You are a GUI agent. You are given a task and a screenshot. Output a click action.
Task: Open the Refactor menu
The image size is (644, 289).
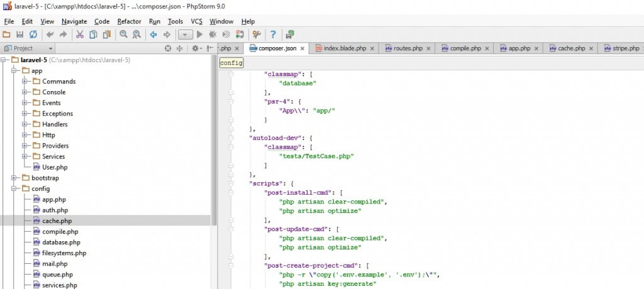129,21
